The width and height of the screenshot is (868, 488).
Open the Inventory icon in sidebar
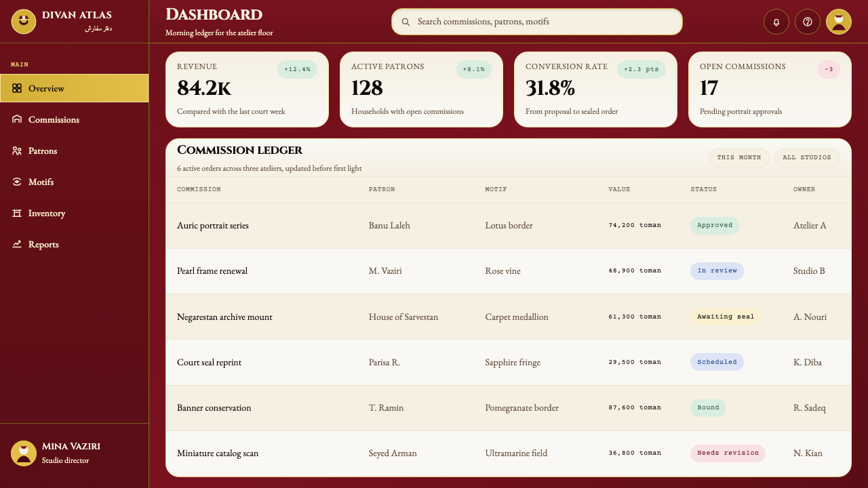pyautogui.click(x=17, y=213)
